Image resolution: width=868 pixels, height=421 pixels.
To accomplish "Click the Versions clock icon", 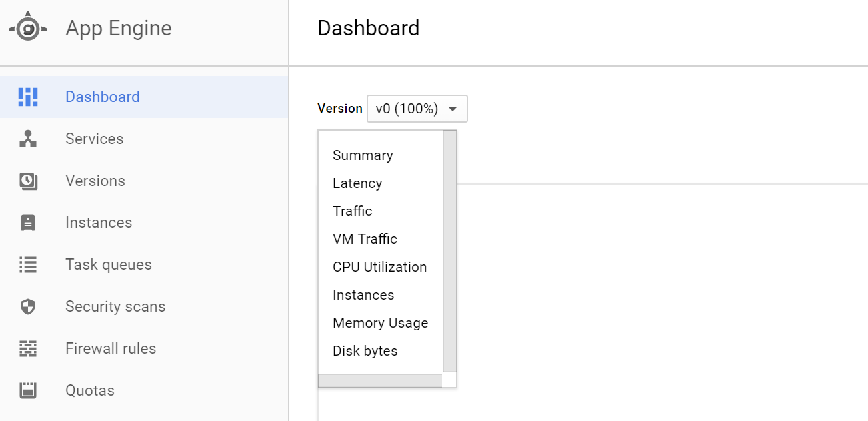I will (28, 181).
